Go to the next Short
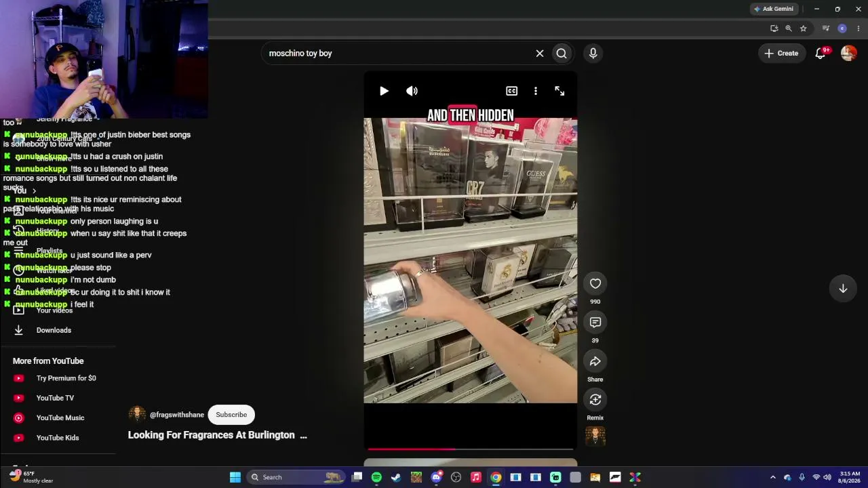Viewport: 868px width, 488px height. (x=843, y=289)
